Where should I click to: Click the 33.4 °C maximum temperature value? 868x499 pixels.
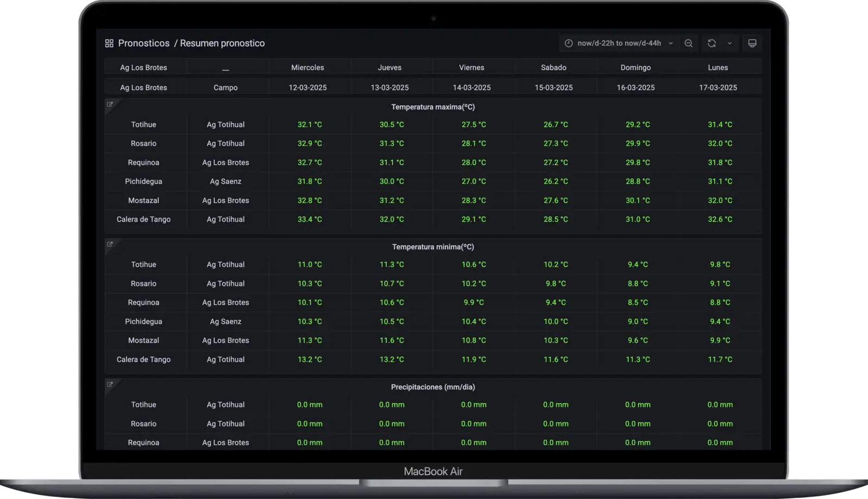coord(310,220)
